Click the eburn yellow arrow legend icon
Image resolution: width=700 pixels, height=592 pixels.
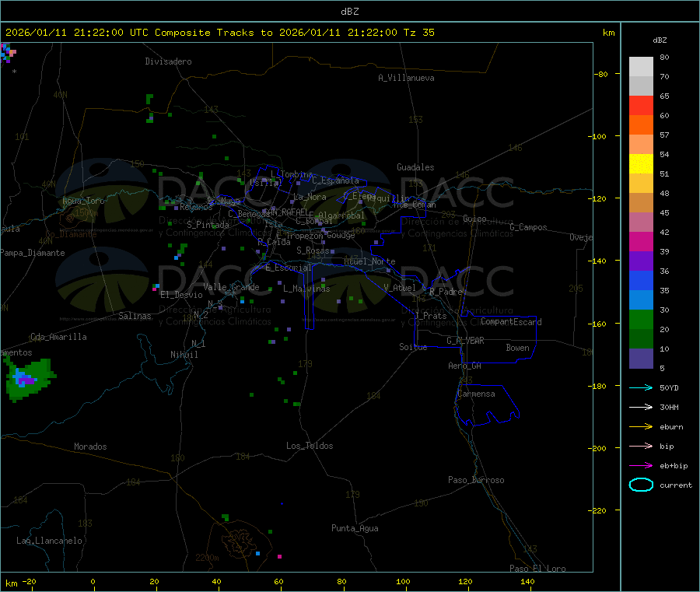tap(641, 427)
